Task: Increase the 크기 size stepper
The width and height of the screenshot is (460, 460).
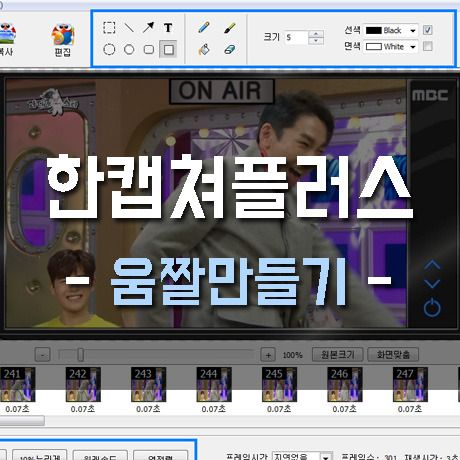Action: (x=316, y=34)
